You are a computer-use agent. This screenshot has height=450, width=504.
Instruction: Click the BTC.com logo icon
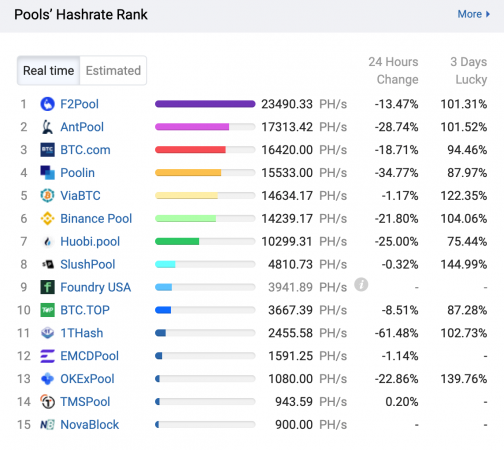coord(47,150)
